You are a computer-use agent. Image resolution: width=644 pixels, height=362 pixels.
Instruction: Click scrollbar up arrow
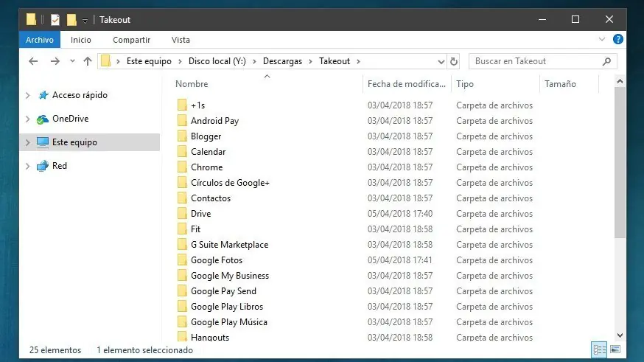pos(620,81)
